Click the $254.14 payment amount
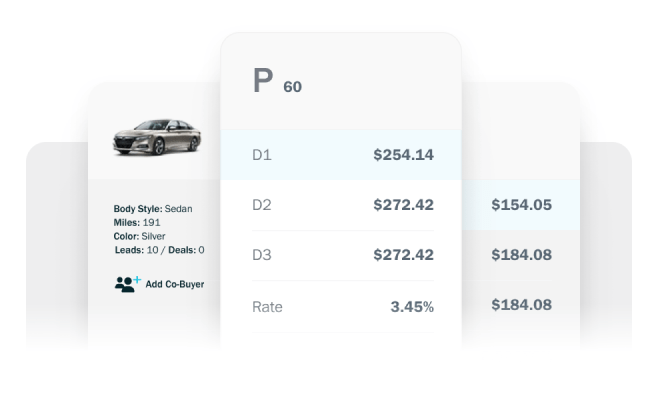Viewport: 666px width, 400px height. point(403,155)
